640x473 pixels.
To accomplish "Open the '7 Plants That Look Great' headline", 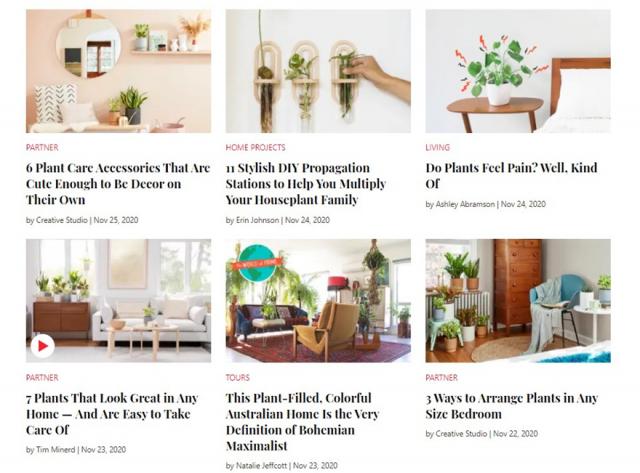I will 112,413.
